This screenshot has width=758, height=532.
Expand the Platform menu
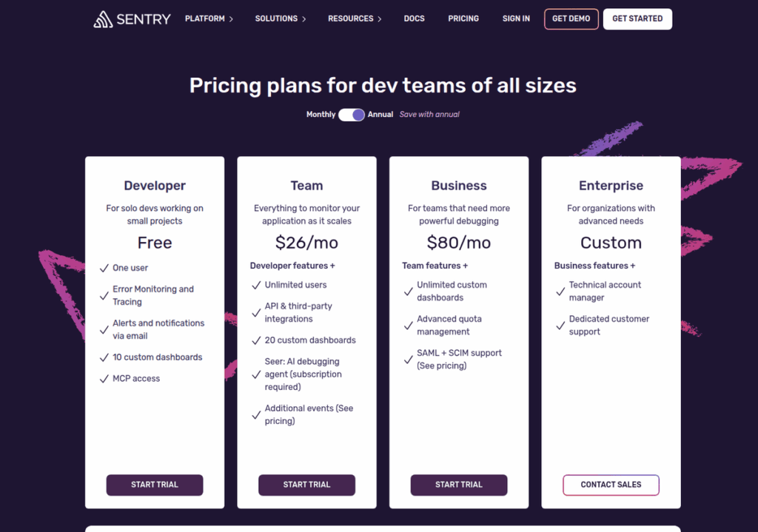click(x=209, y=18)
